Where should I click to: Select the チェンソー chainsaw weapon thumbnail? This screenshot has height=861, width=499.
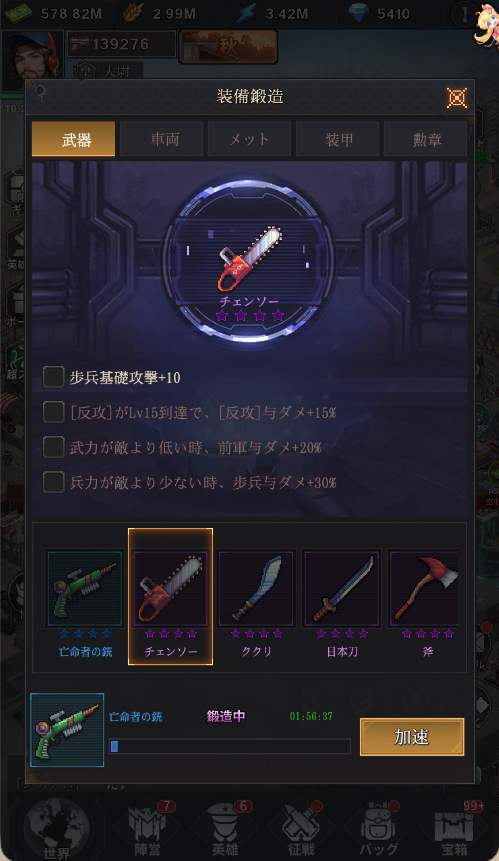click(x=170, y=589)
